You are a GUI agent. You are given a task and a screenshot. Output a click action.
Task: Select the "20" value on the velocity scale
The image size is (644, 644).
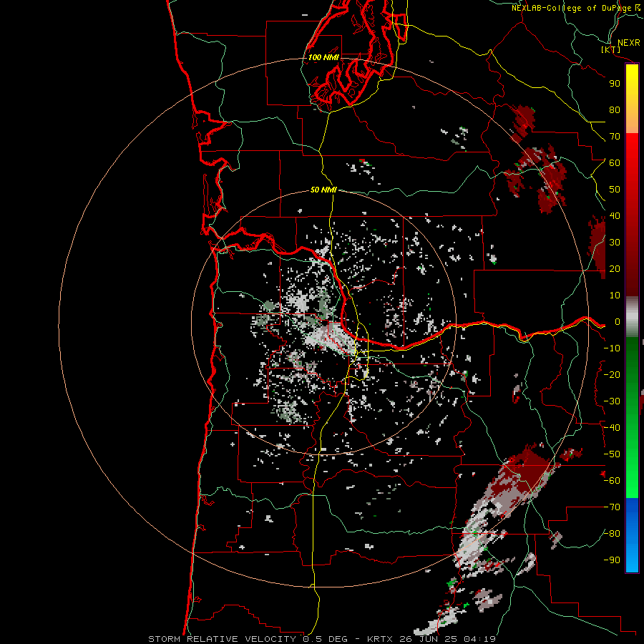coord(615,269)
